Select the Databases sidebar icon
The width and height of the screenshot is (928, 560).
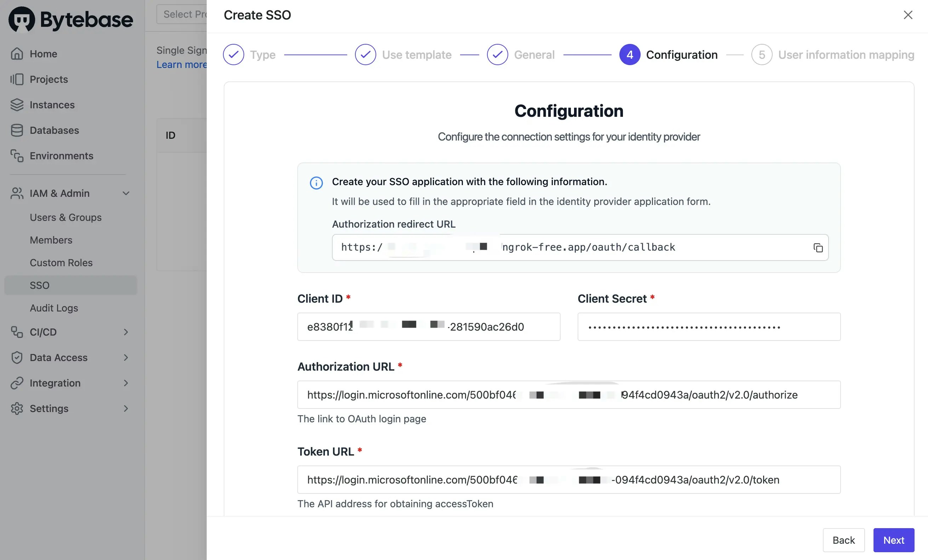(17, 130)
